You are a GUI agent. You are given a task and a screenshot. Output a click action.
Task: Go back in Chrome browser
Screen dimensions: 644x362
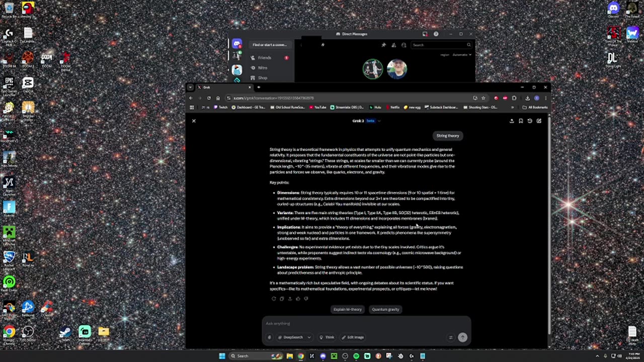click(191, 98)
